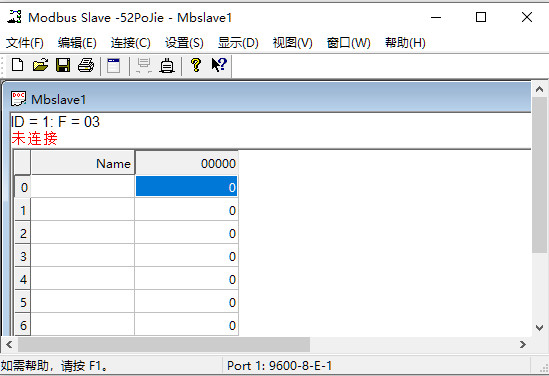Click the Print toolbar icon
The width and height of the screenshot is (549, 376).
pyautogui.click(x=86, y=65)
